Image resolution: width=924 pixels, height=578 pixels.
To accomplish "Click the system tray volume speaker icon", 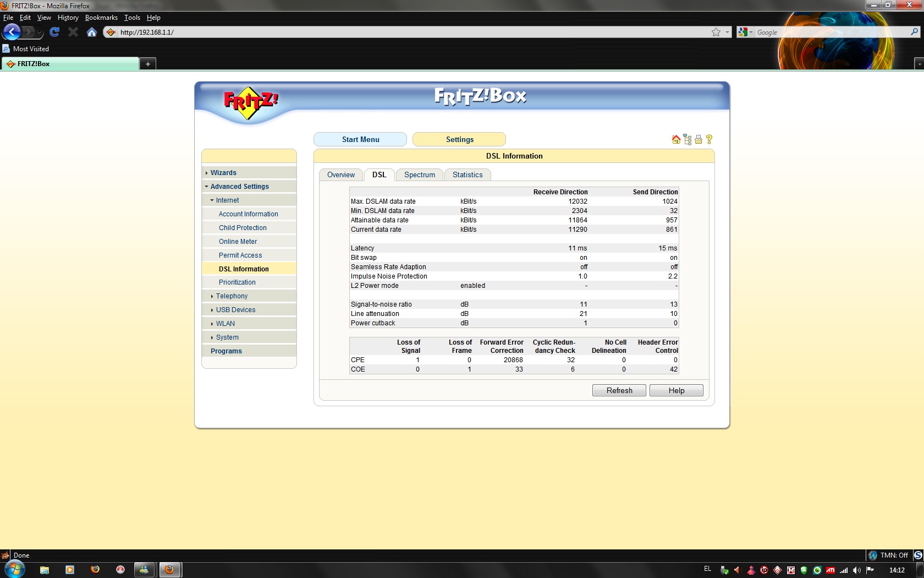I will 856,570.
